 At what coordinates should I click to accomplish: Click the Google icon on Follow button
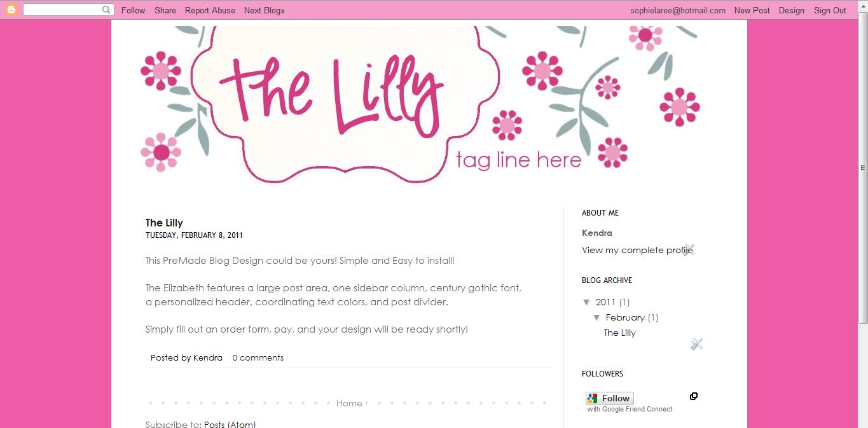(x=593, y=398)
